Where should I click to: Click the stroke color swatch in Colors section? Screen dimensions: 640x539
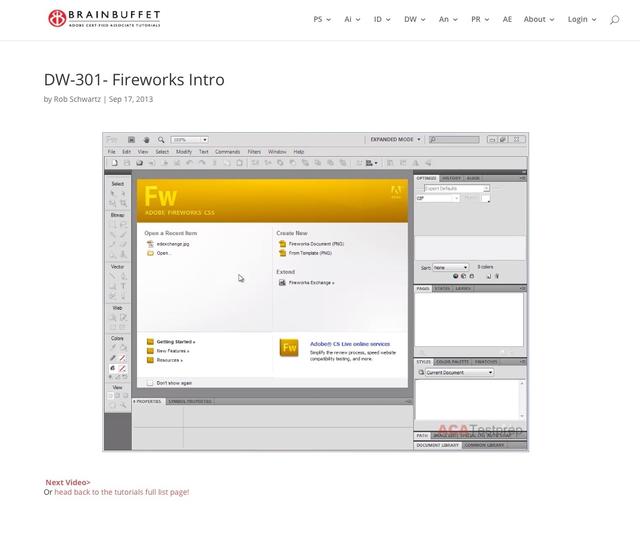tap(122, 358)
